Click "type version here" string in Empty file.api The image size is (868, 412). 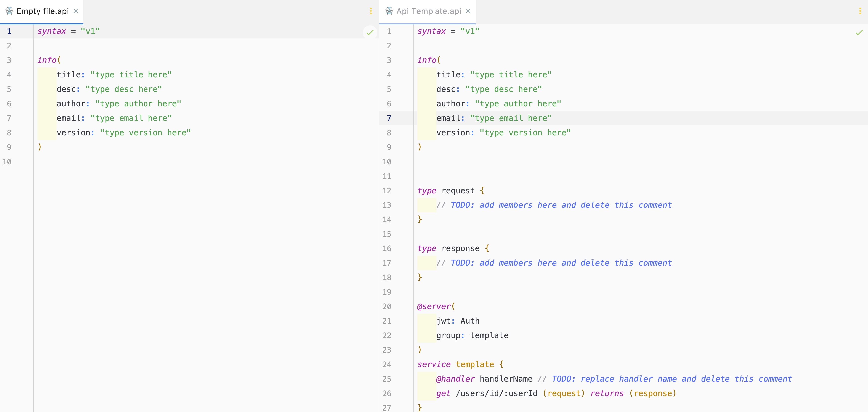pyautogui.click(x=145, y=133)
